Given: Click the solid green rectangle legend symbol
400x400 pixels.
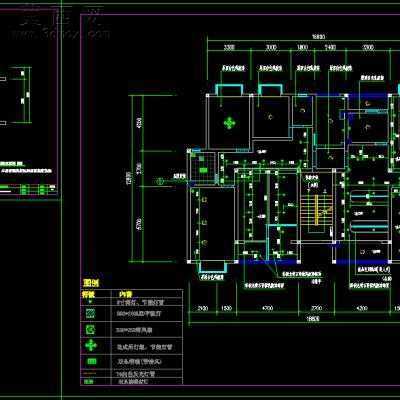Looking at the screenshot, I should click(x=91, y=361).
